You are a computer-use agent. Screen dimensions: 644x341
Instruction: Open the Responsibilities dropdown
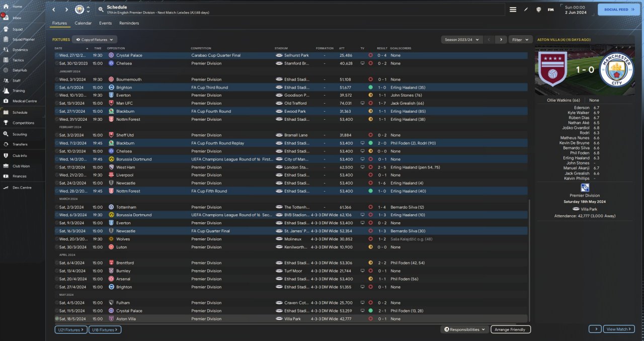465,329
